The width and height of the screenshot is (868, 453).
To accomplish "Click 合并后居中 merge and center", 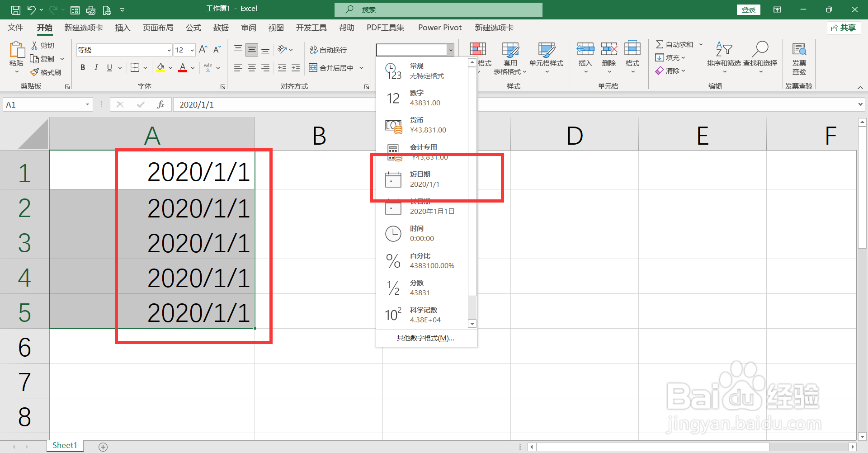I will 331,68.
